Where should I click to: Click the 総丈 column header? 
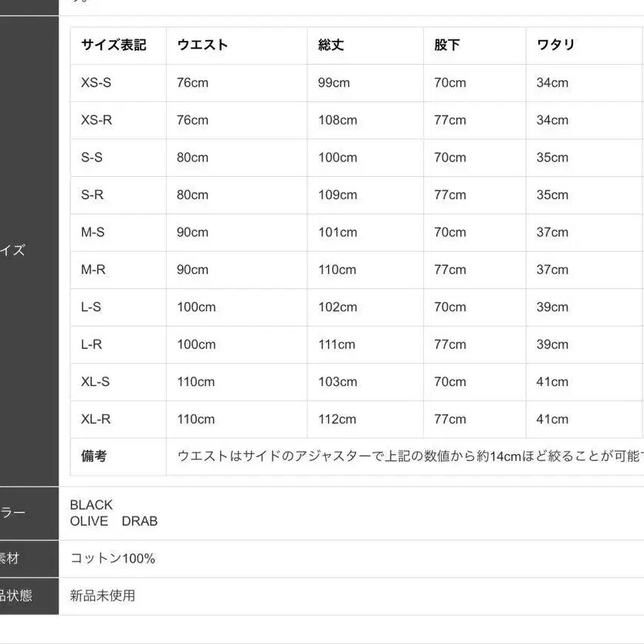tap(330, 45)
